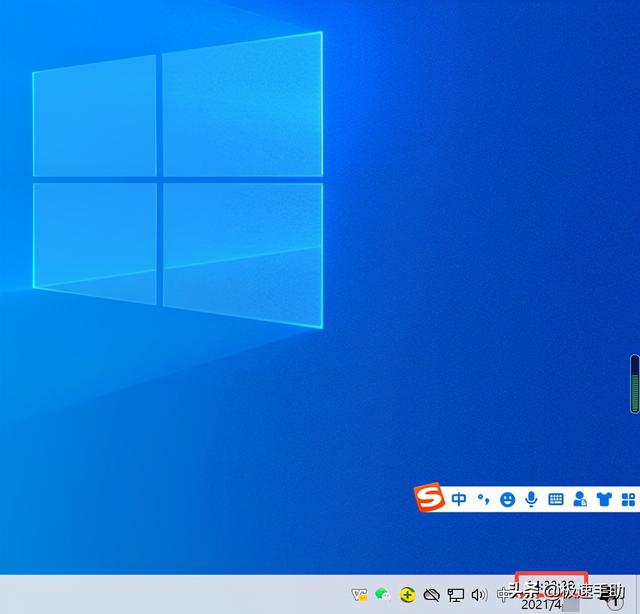The image size is (640, 614).
Task: Switch punctuation mode on Sogou input bar
Action: (x=484, y=499)
